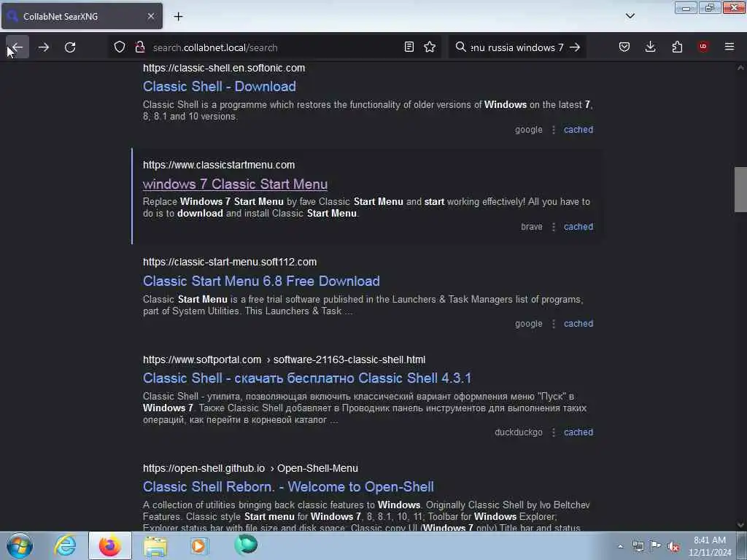Open 'windows 7 Classic Start Menu' result
Viewport: 747px width, 560px height.
coord(236,184)
